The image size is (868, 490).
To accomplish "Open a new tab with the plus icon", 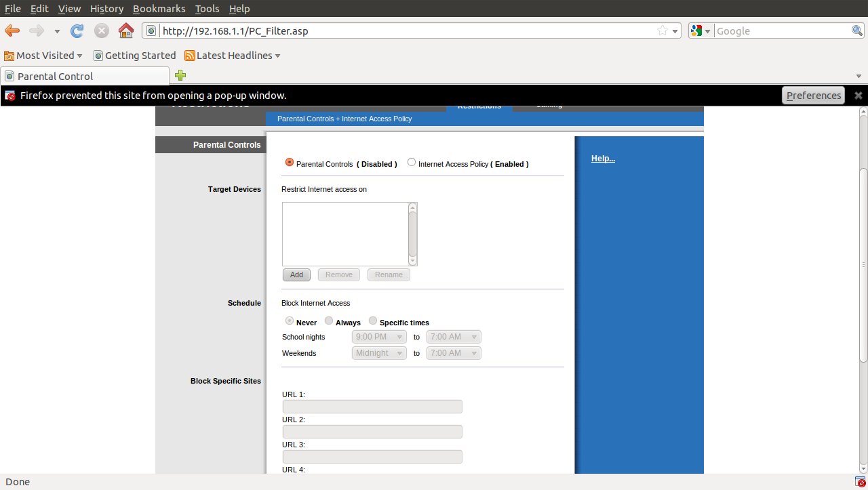I will tap(180, 75).
